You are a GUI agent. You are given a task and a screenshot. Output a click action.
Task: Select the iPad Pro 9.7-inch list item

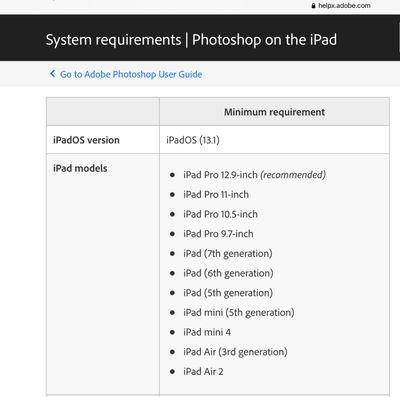click(x=218, y=234)
